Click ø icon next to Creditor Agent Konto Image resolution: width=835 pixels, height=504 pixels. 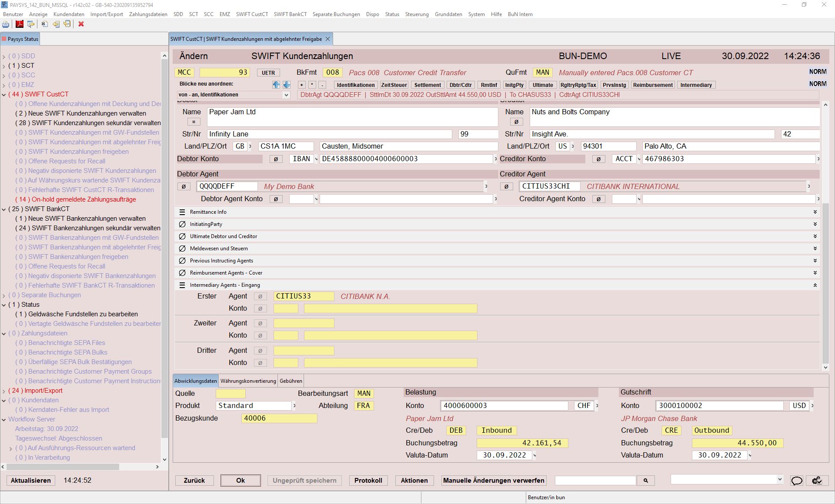pyautogui.click(x=598, y=199)
